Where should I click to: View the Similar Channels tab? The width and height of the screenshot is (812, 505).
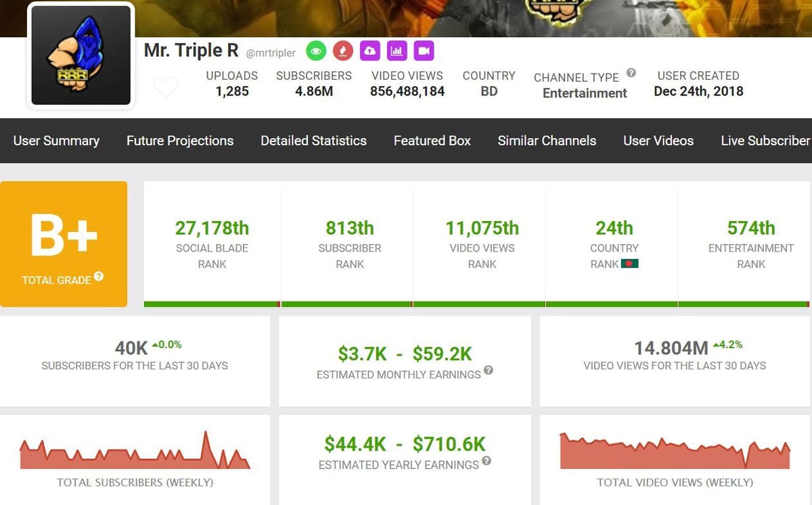point(547,141)
